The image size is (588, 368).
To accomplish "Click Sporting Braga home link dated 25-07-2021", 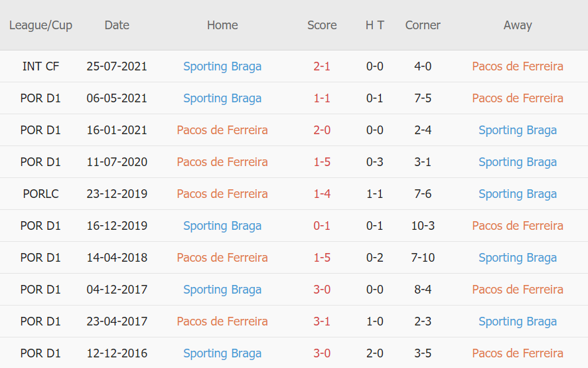I will [x=222, y=66].
